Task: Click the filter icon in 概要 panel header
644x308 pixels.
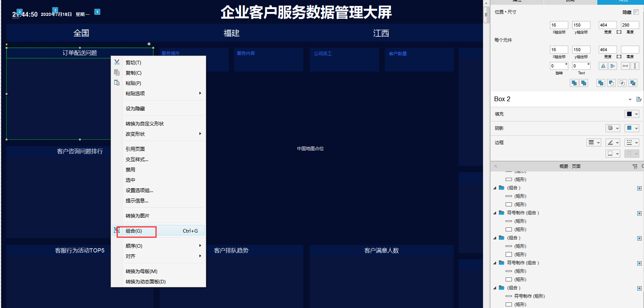Action: click(635, 167)
